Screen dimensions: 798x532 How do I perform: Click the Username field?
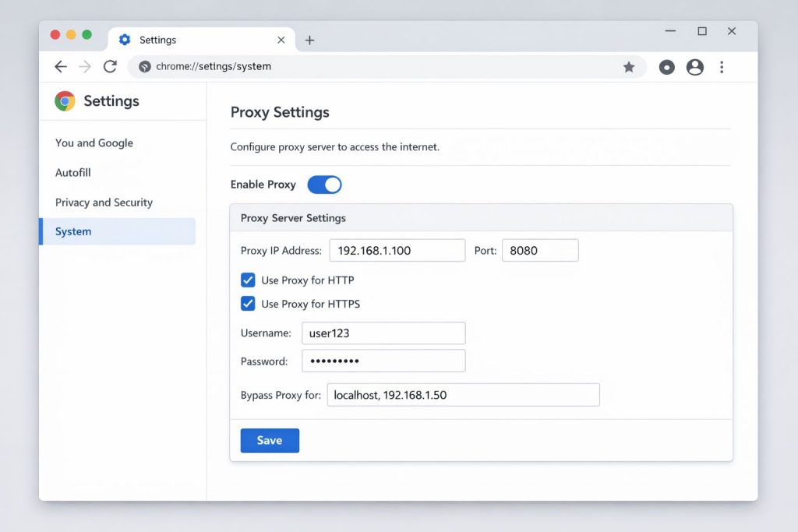tap(383, 333)
